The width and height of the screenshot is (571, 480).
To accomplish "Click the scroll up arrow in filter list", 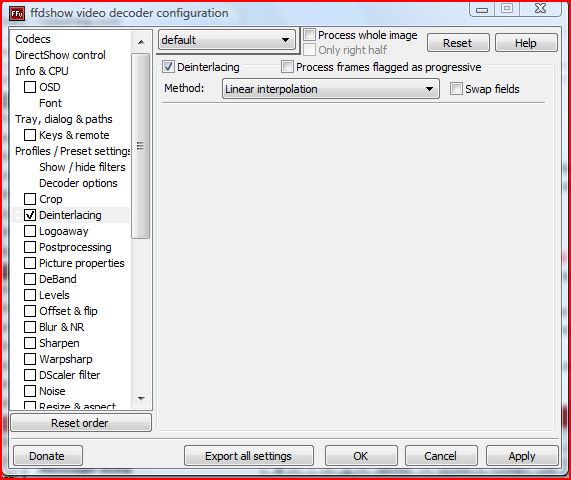I will point(141,42).
